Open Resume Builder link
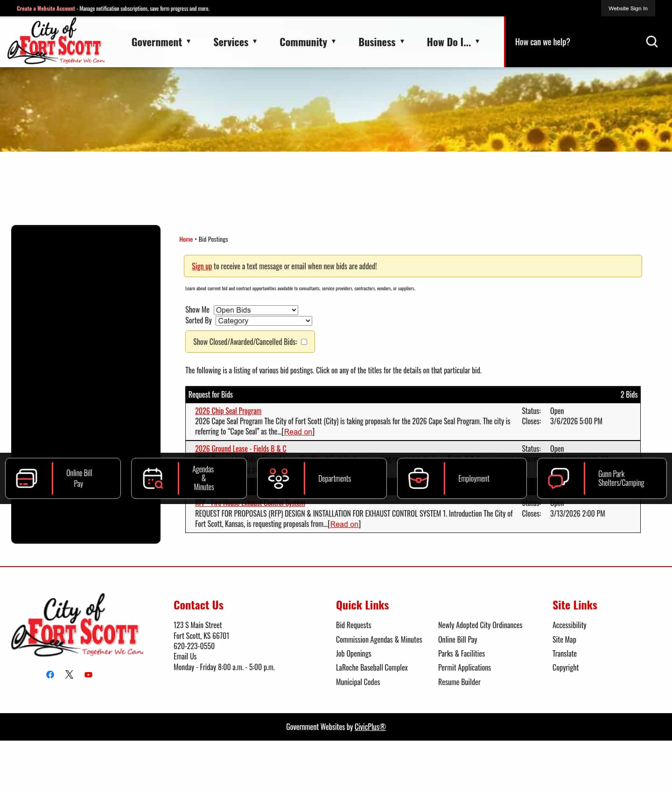Viewport: 672px width, 792px height. [459, 682]
